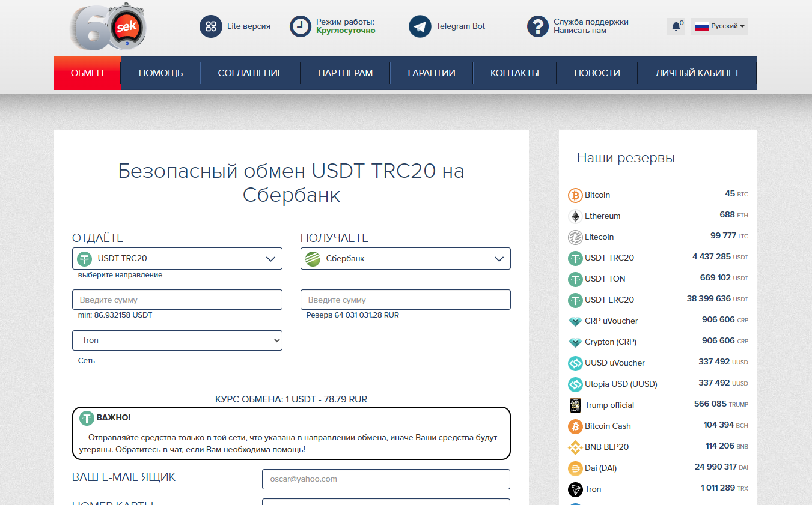This screenshot has width=812, height=505.
Task: Click the Russian flag icon
Action: click(x=701, y=26)
